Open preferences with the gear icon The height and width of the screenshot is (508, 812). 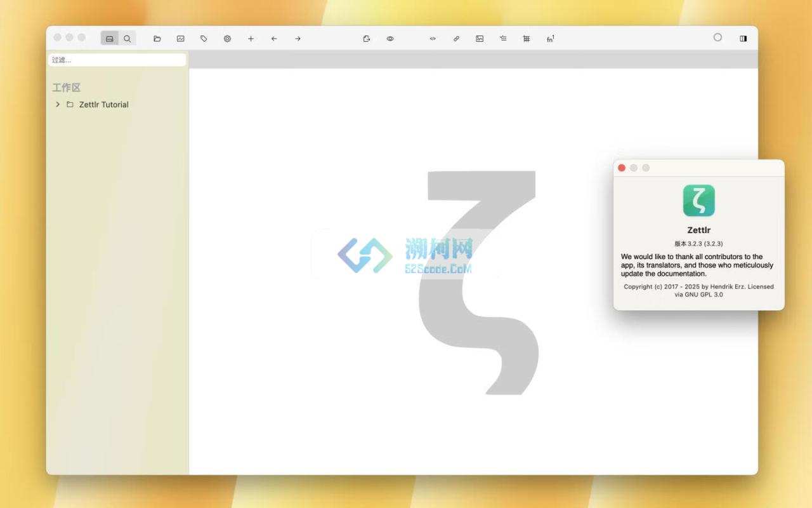tap(227, 39)
